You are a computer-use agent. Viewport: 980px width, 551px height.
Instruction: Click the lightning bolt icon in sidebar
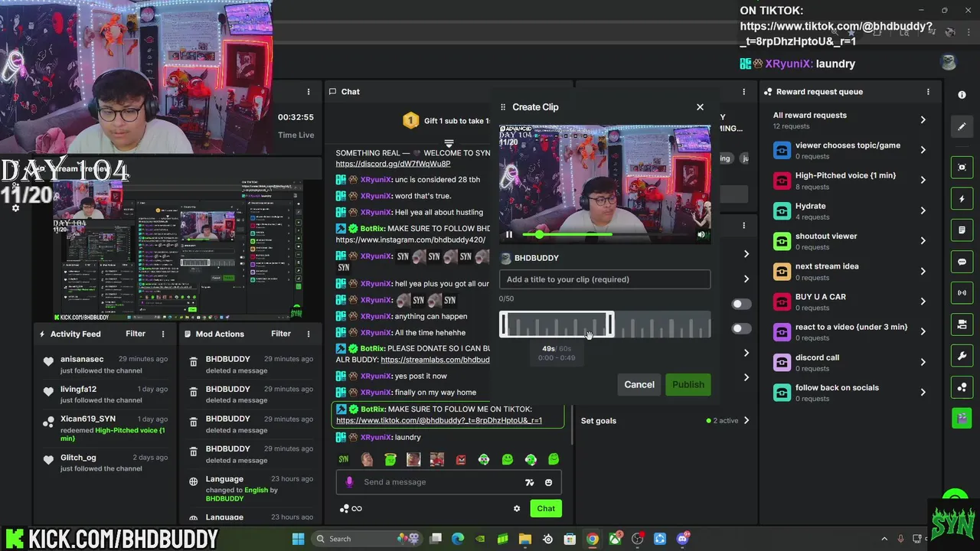click(x=962, y=199)
